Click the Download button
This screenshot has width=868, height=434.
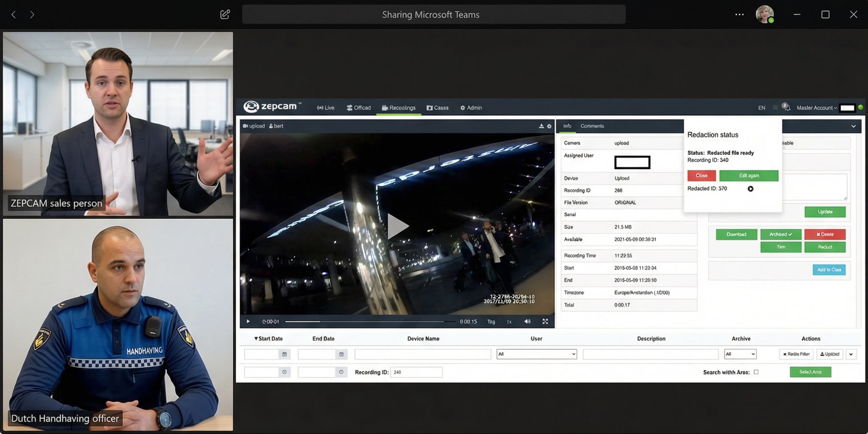pyautogui.click(x=736, y=235)
